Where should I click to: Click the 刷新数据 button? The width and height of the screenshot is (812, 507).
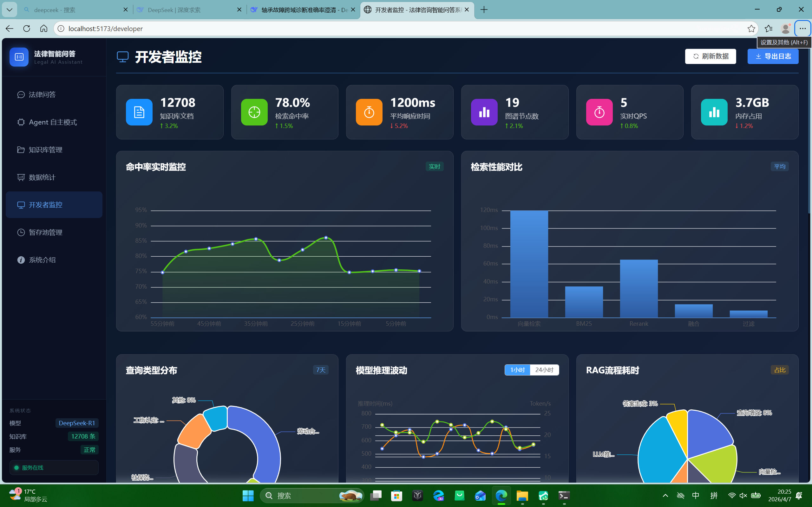(x=710, y=56)
